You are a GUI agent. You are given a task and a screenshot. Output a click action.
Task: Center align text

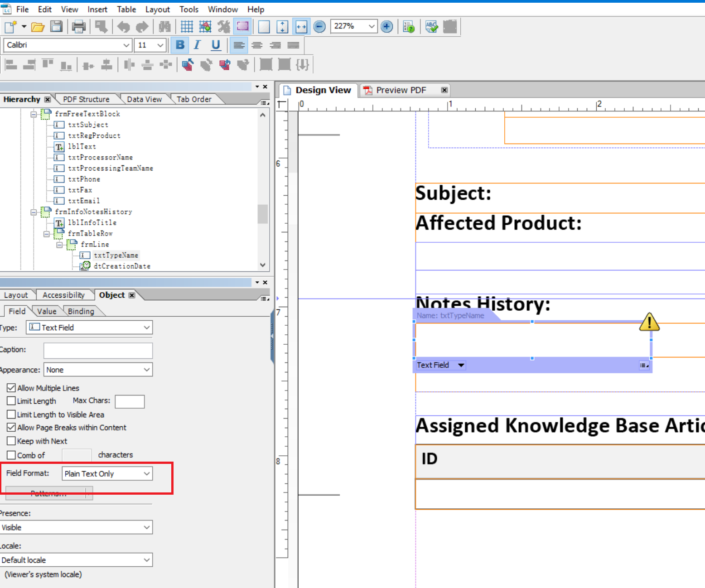coord(257,45)
